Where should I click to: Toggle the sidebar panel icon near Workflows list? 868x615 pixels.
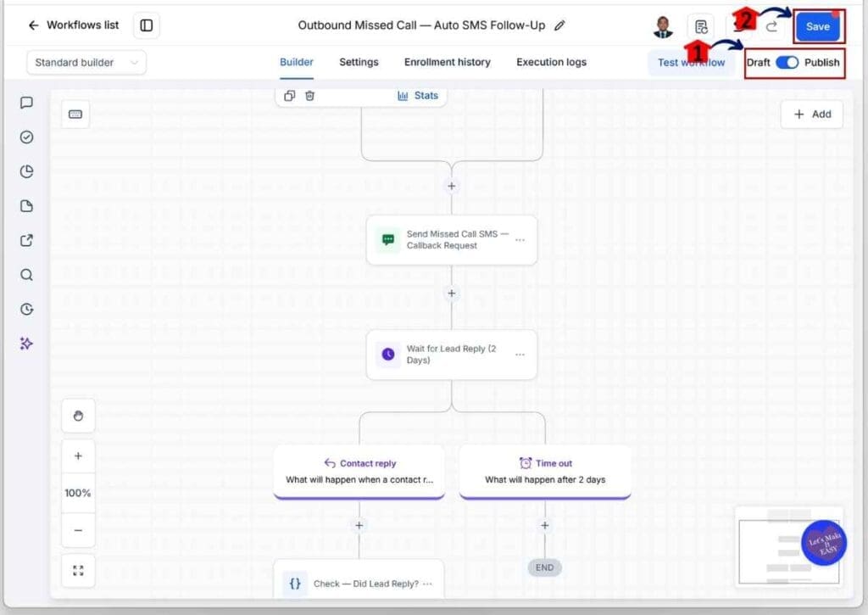click(x=147, y=25)
